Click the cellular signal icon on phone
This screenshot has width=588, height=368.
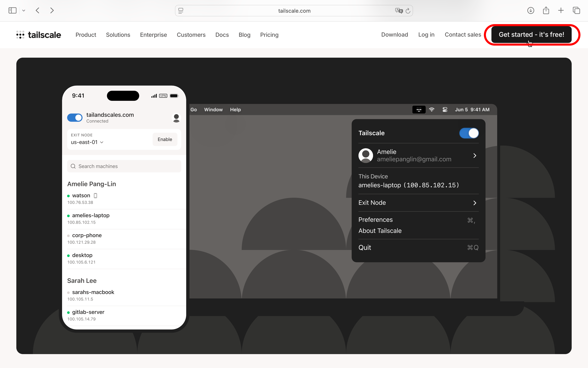point(154,96)
